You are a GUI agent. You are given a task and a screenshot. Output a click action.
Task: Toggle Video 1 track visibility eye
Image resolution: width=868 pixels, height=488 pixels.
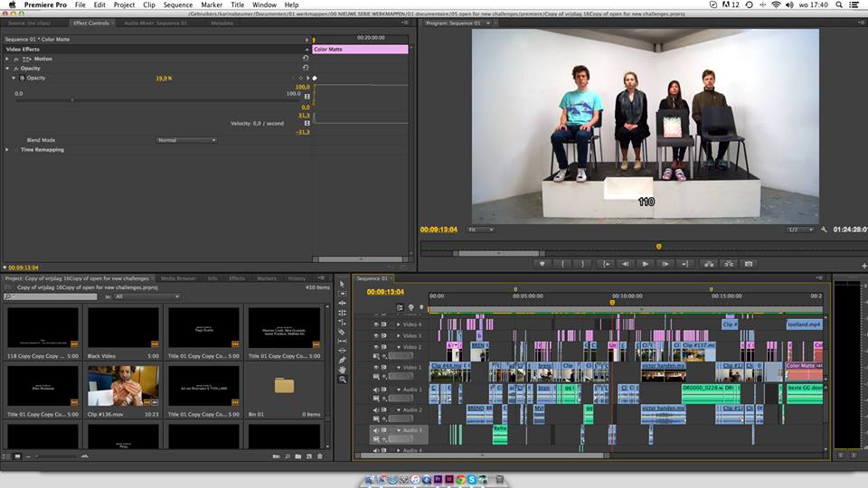[376, 368]
